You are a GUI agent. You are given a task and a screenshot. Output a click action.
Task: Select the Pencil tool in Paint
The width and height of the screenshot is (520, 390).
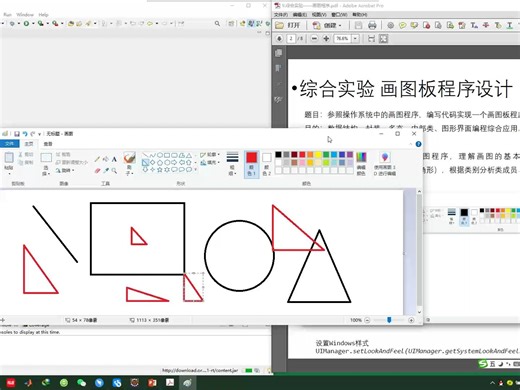(x=97, y=160)
